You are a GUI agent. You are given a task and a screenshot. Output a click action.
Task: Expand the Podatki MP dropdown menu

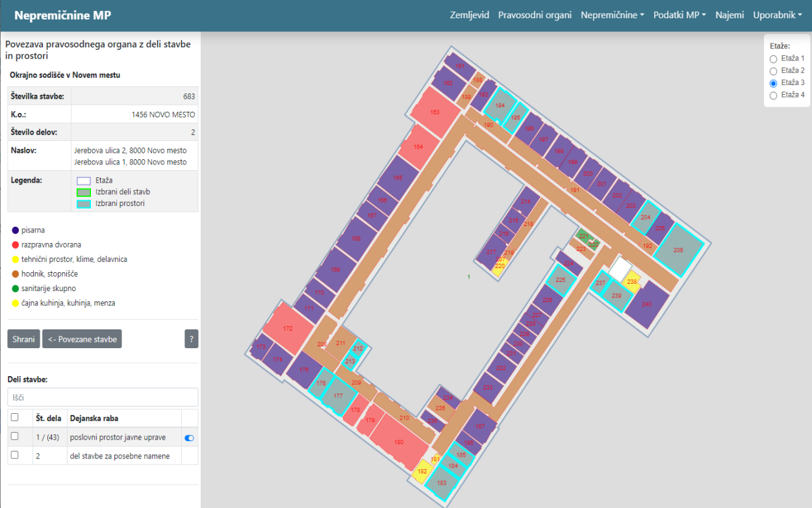[679, 15]
